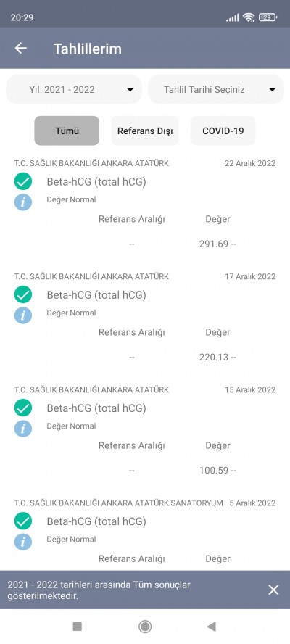The height and width of the screenshot is (644, 290).
Task: Switch to Referans Dışı filter tab
Action: point(145,131)
